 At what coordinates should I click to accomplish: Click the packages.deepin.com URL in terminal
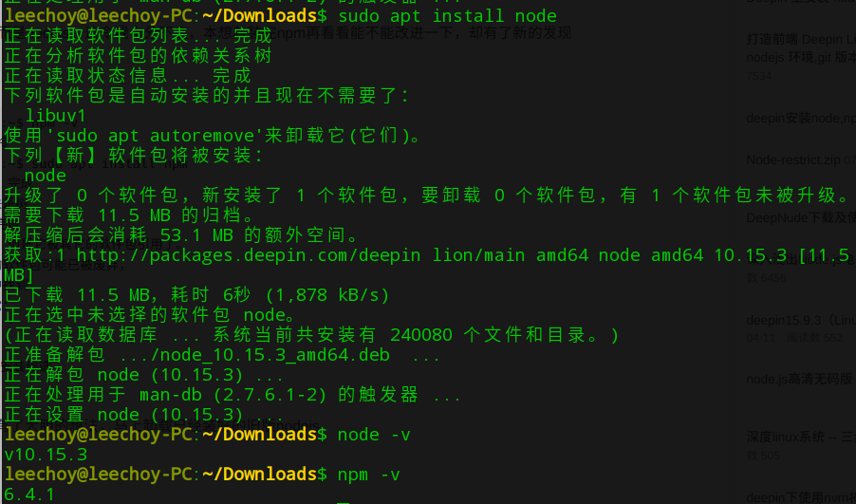249,255
